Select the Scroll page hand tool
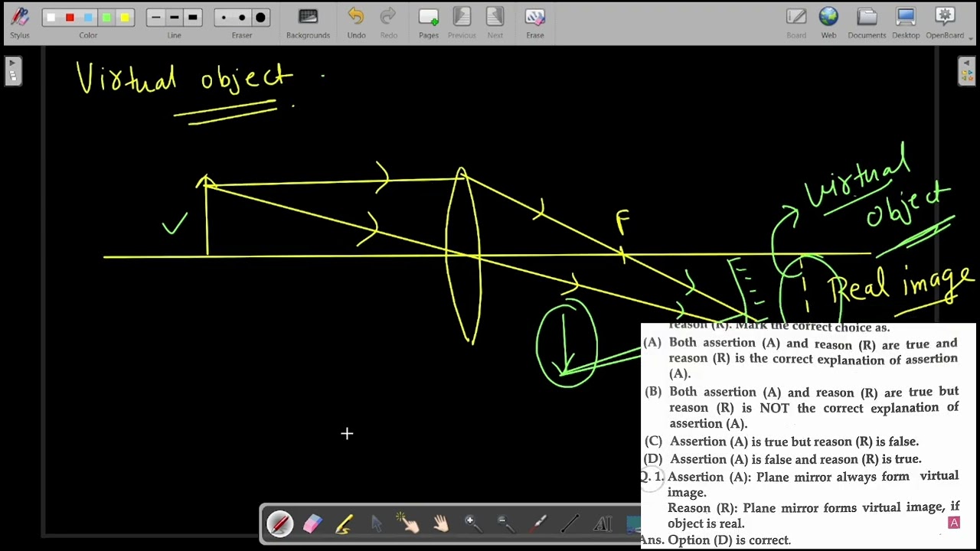Screen dimensions: 980x551 click(x=440, y=523)
